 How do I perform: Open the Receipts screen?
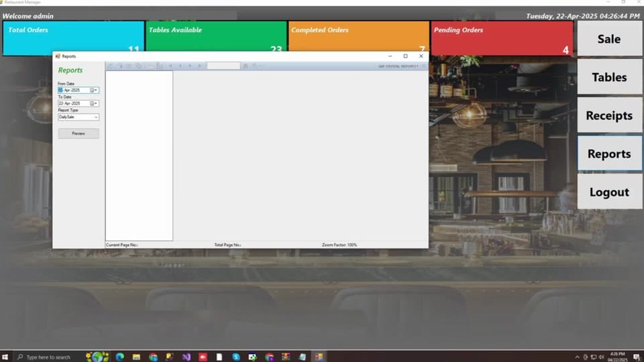tap(610, 115)
